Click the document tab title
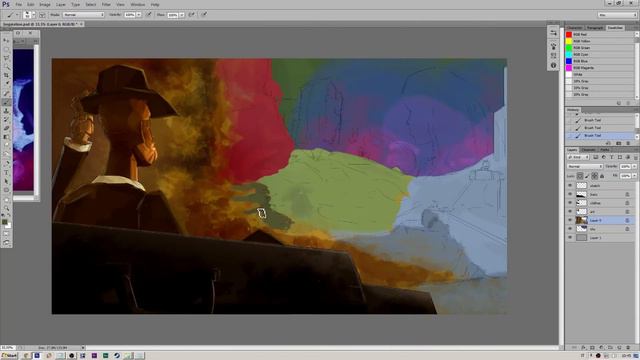 pos(40,24)
